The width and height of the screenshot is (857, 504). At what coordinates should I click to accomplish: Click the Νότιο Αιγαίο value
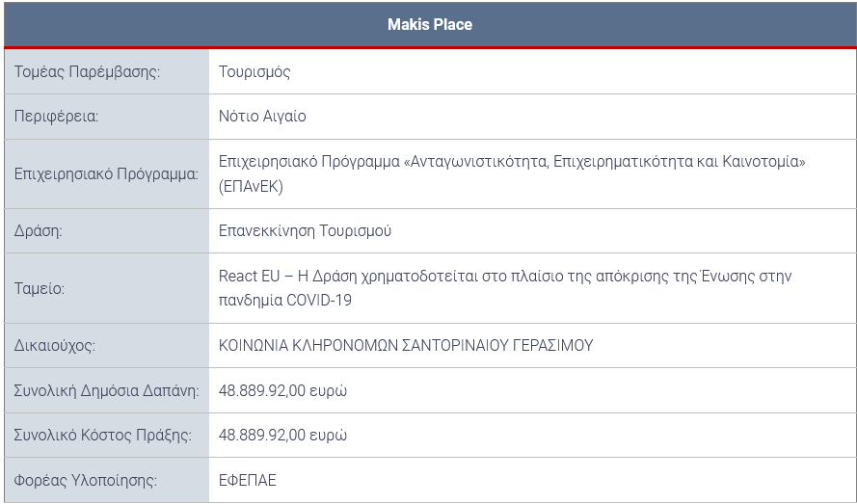(262, 117)
